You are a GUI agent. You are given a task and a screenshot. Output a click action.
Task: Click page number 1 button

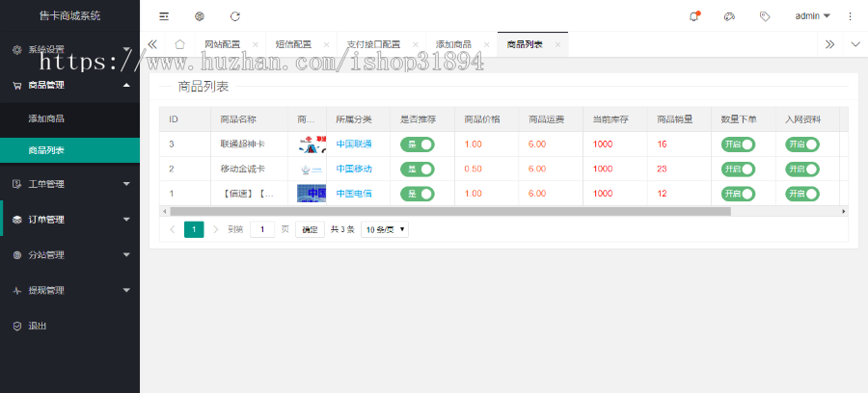point(194,229)
